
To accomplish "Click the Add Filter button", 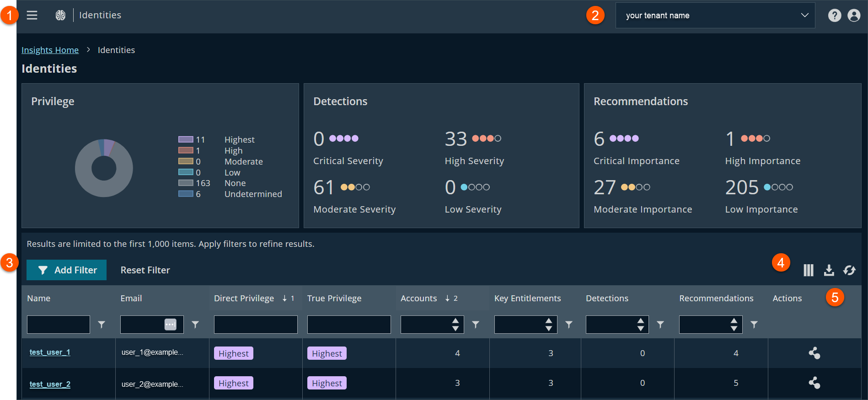I will 66,270.
